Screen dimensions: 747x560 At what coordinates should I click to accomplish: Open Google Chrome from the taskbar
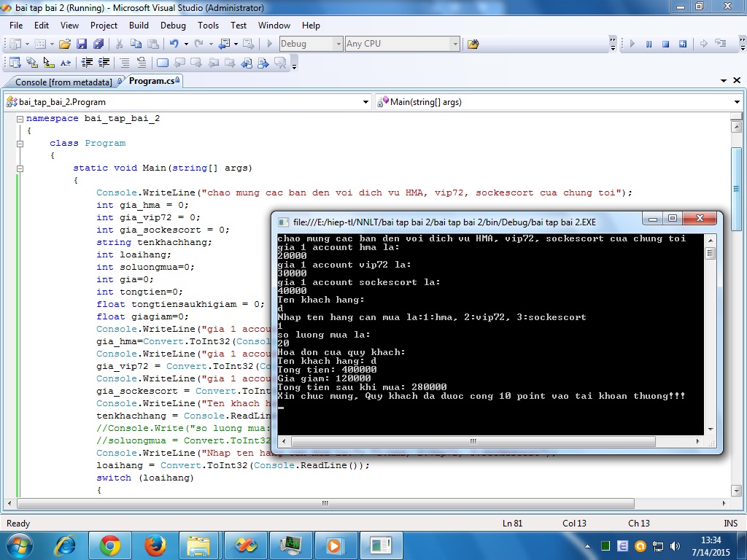point(110,545)
